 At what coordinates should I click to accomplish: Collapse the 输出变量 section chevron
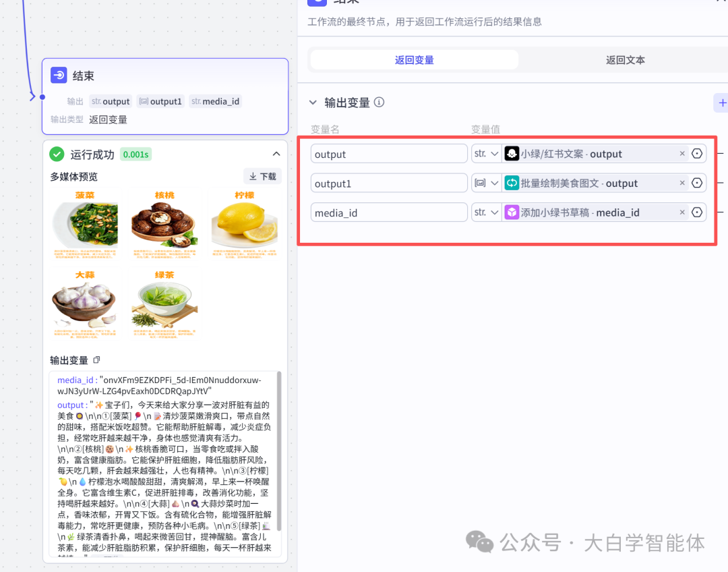pos(312,103)
